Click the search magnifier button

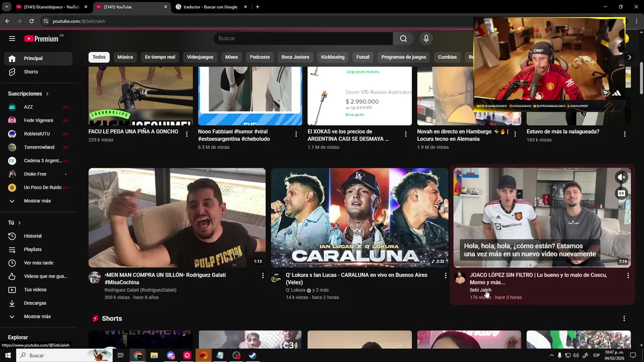tap(404, 39)
